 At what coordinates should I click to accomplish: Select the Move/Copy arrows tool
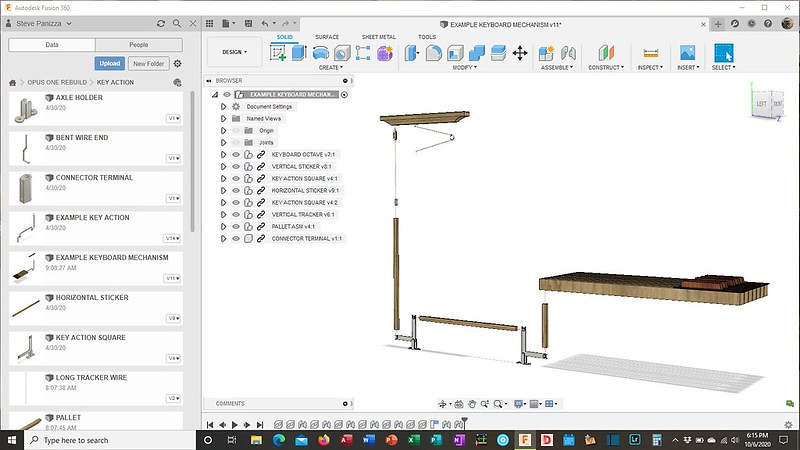(x=519, y=53)
